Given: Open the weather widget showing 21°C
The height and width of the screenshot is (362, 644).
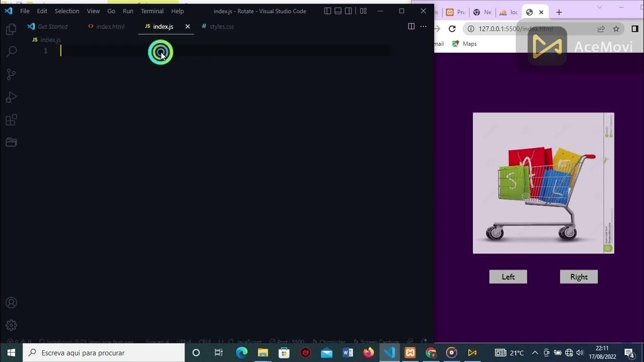Looking at the screenshot, I should click(x=509, y=352).
